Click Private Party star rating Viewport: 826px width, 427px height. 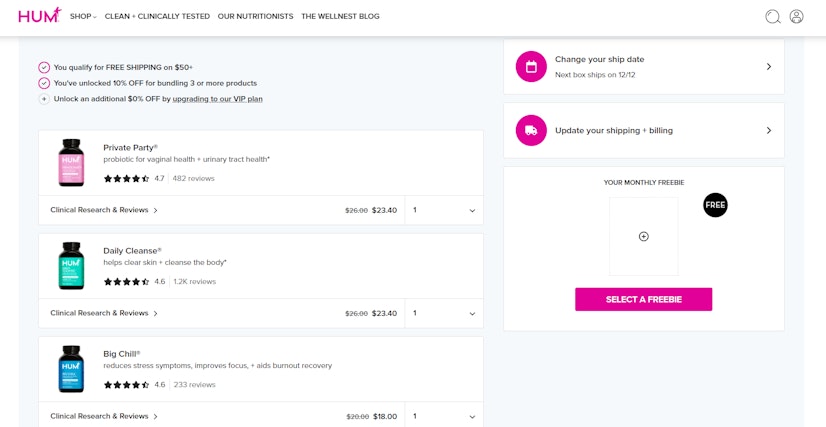126,178
